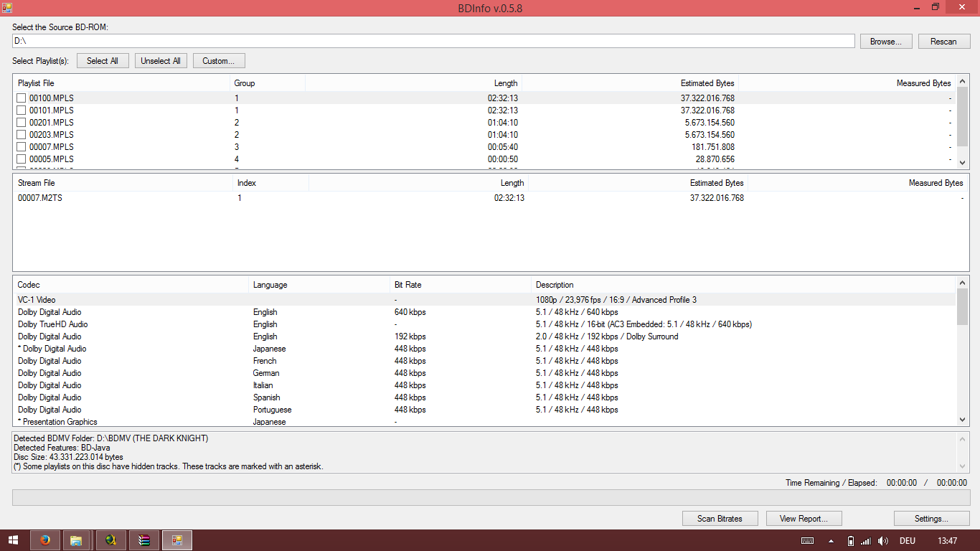Image resolution: width=980 pixels, height=551 pixels.
Task: Click into the Source BD-ROM path field
Action: coord(433,41)
